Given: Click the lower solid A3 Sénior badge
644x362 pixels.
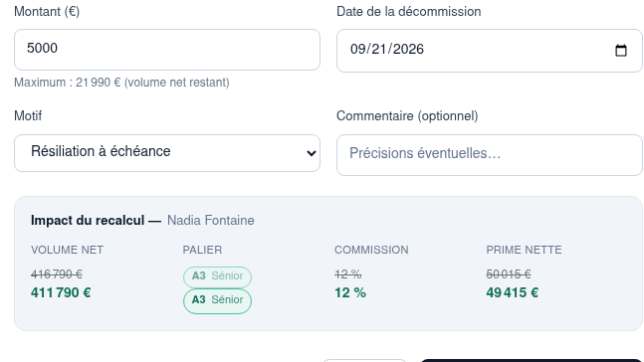Looking at the screenshot, I should 217,300.
